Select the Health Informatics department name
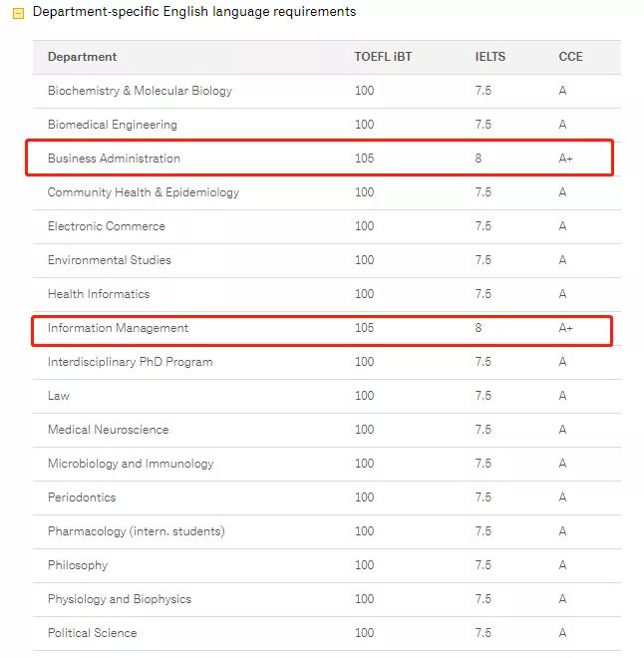Image resolution: width=644 pixels, height=658 pixels. pos(98,294)
